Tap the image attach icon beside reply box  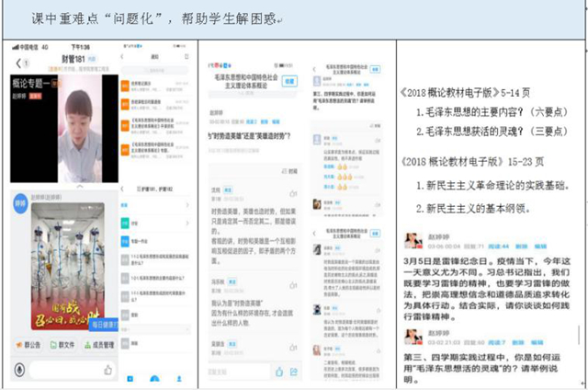pos(295,372)
